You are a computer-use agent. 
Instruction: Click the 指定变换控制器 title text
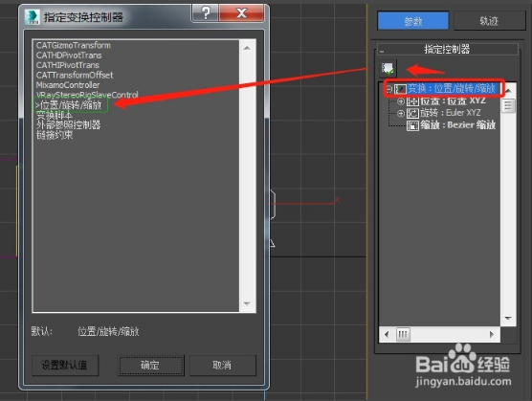pyautogui.click(x=83, y=17)
